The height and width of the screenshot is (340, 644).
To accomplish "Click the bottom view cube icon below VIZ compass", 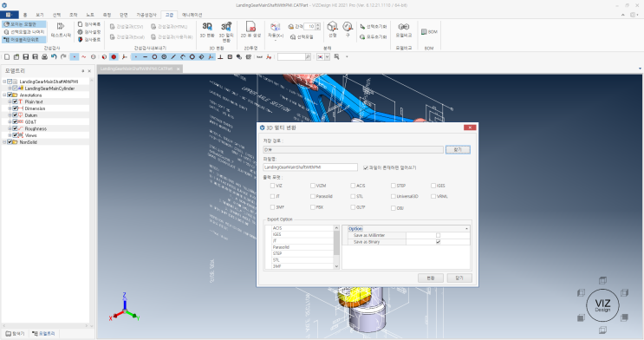I will 602,330.
